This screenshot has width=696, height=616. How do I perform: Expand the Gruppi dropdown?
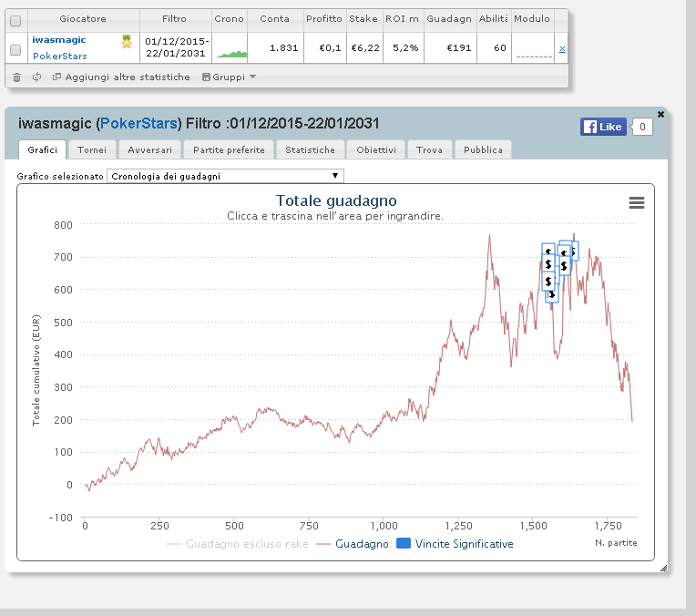coord(229,77)
